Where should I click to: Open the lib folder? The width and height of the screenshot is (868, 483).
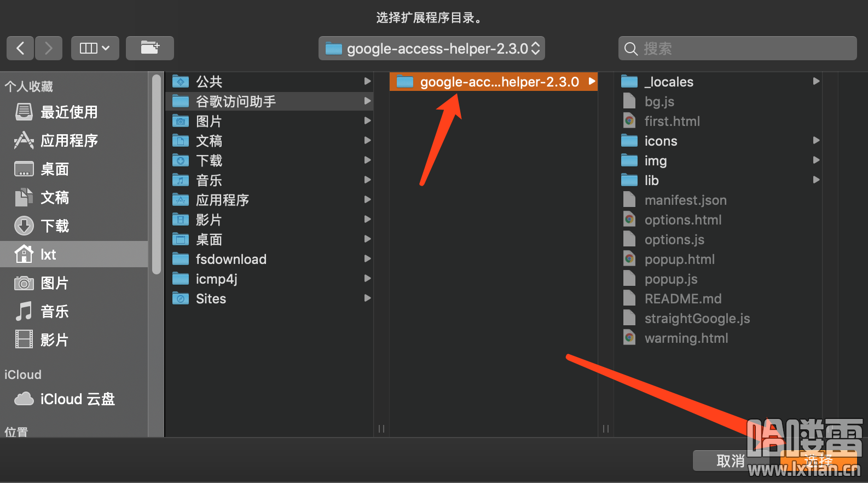click(x=719, y=180)
